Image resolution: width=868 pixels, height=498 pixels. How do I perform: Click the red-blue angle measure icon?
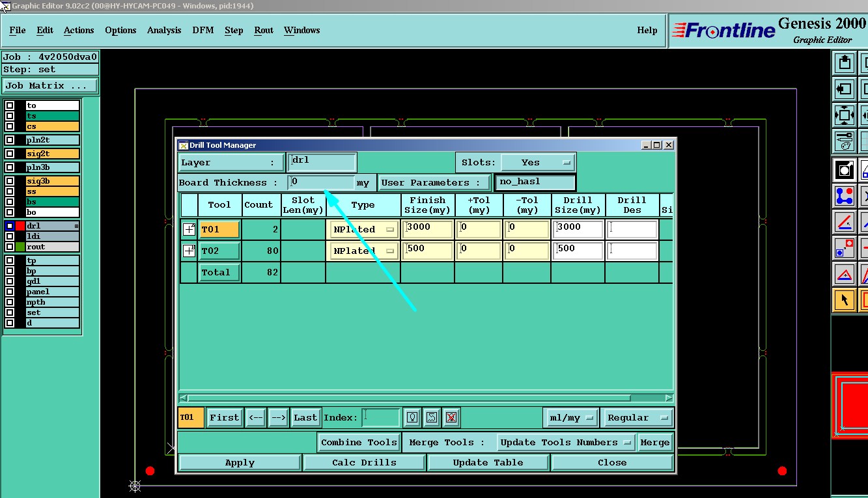pyautogui.click(x=845, y=221)
